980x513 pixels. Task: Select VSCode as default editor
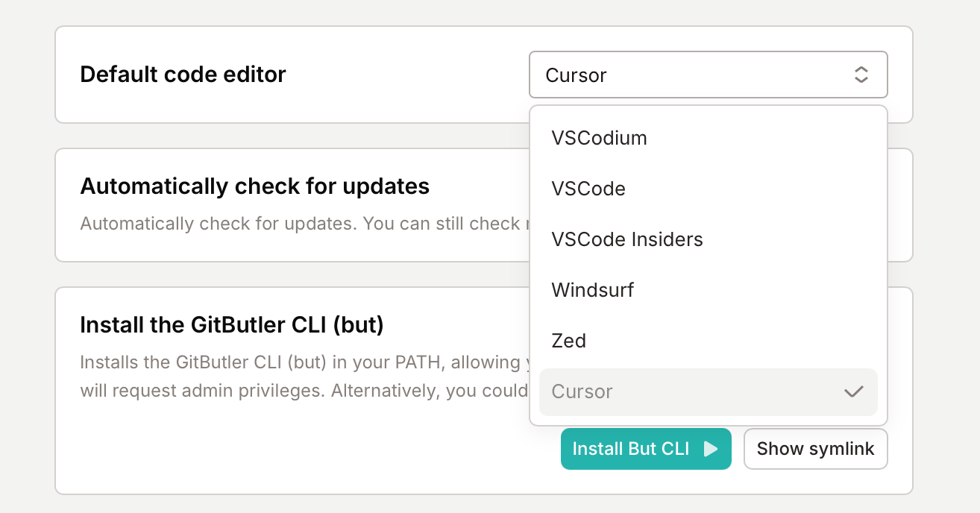709,189
